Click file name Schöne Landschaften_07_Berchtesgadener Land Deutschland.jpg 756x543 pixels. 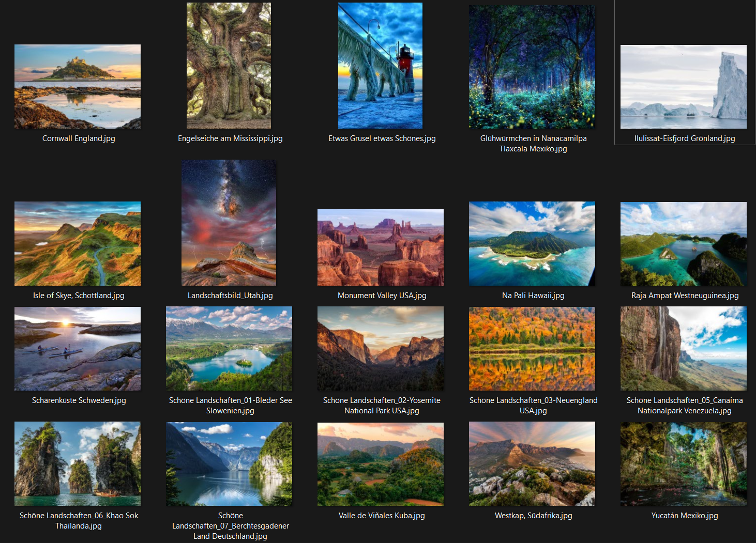[230, 526]
